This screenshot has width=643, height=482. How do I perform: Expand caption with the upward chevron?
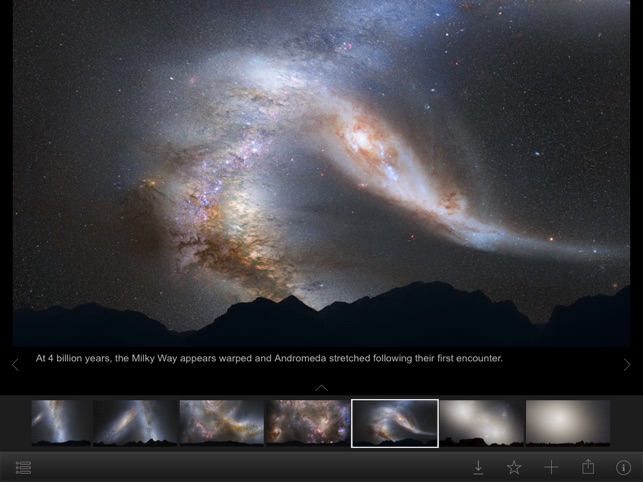(322, 388)
